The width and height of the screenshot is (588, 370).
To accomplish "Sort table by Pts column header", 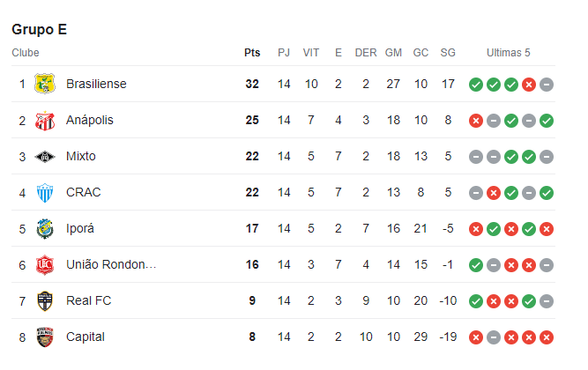I will [x=252, y=53].
